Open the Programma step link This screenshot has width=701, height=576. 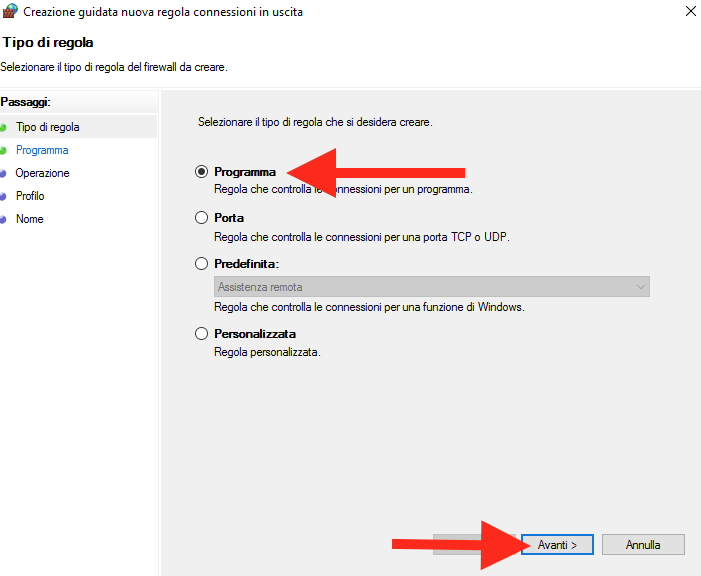42,150
